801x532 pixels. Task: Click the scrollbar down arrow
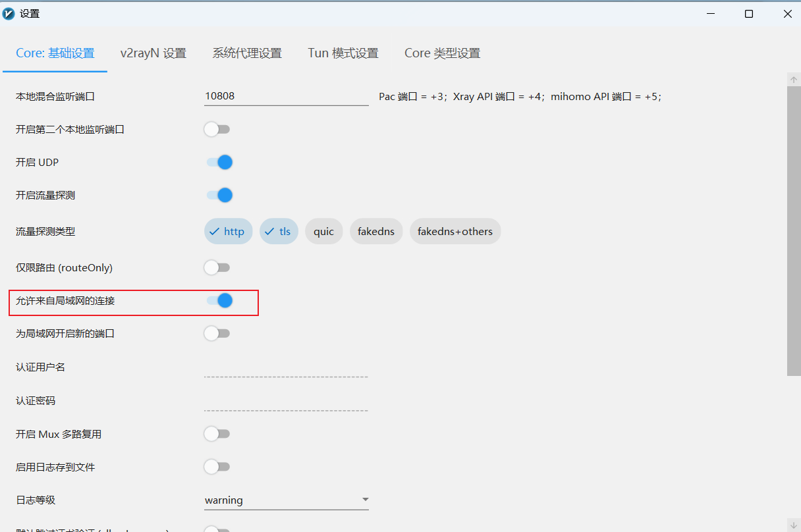(x=794, y=525)
